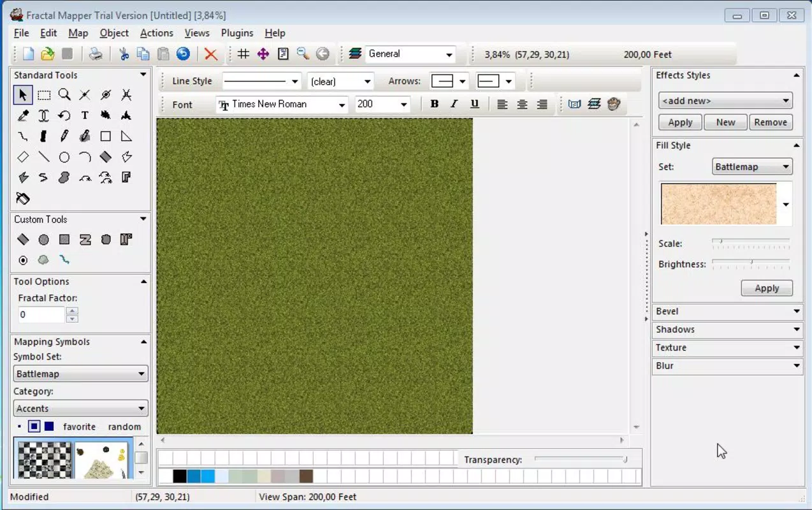Open the Map menu
Image resolution: width=812 pixels, height=510 pixels.
tap(78, 33)
